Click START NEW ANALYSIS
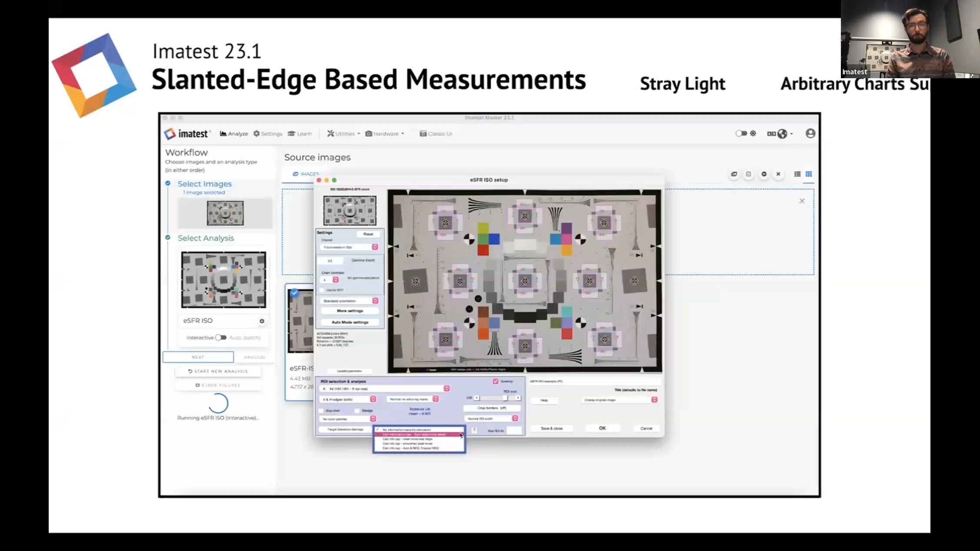The width and height of the screenshot is (980, 551). pos(218,371)
